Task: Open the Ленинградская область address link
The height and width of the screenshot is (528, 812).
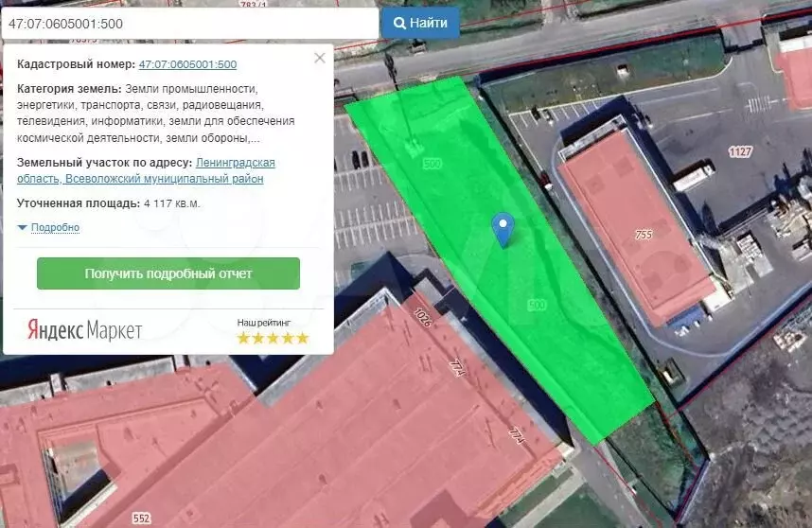Action: coord(146,170)
